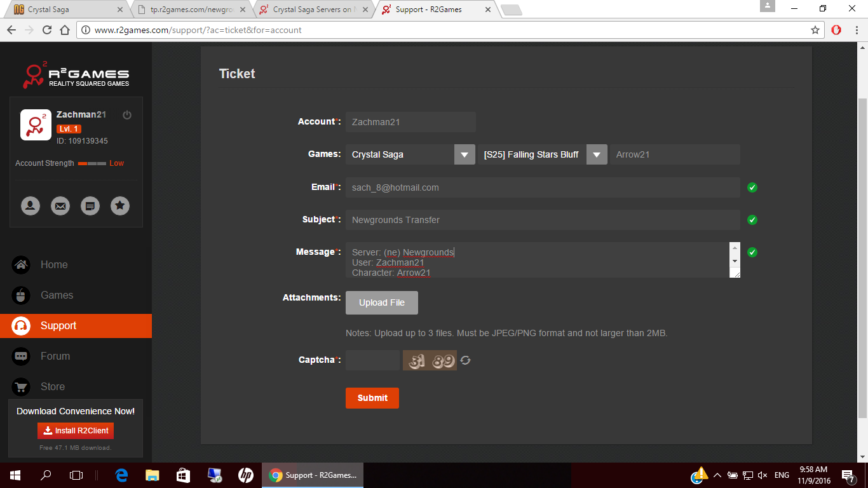The image size is (868, 488).
Task: Refresh the captcha image
Action: coord(466,360)
